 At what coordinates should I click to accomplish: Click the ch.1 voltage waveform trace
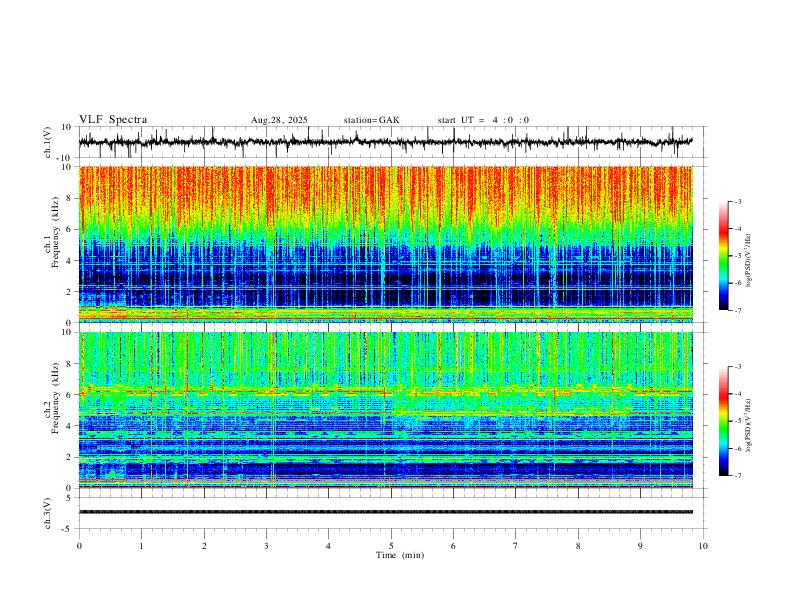coord(386,142)
